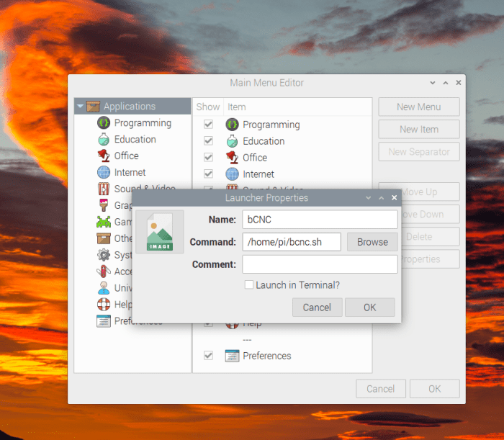This screenshot has height=440, width=504.
Task: Click Preferences icon in the item list
Action: point(232,356)
